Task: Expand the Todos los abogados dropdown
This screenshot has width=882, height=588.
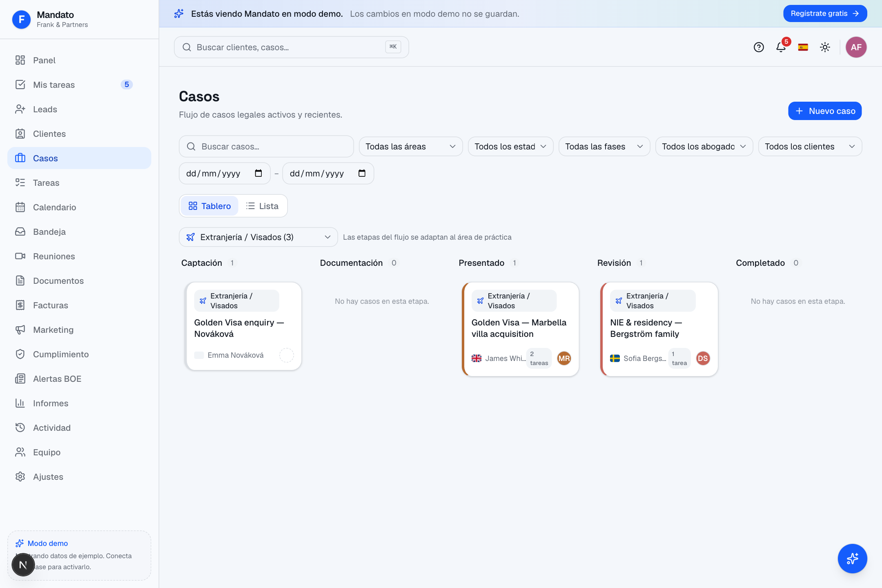Action: point(704,146)
